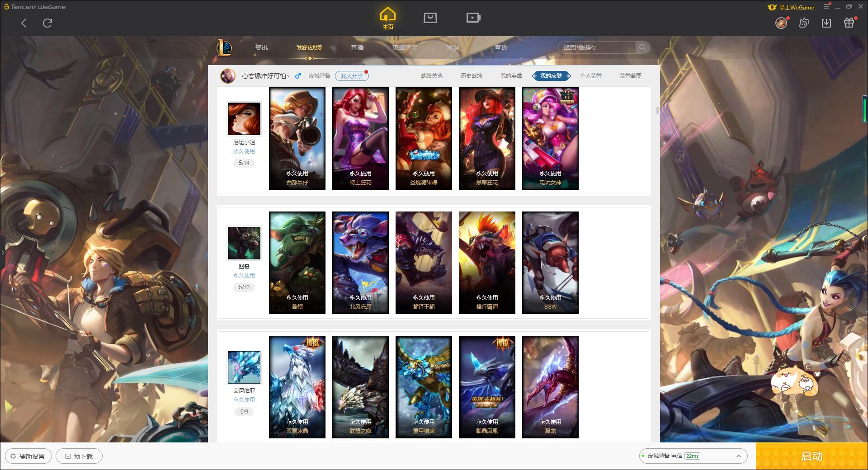The width and height of the screenshot is (868, 470).
Task: Open 我的英雄 sub-tab
Action: coord(511,76)
